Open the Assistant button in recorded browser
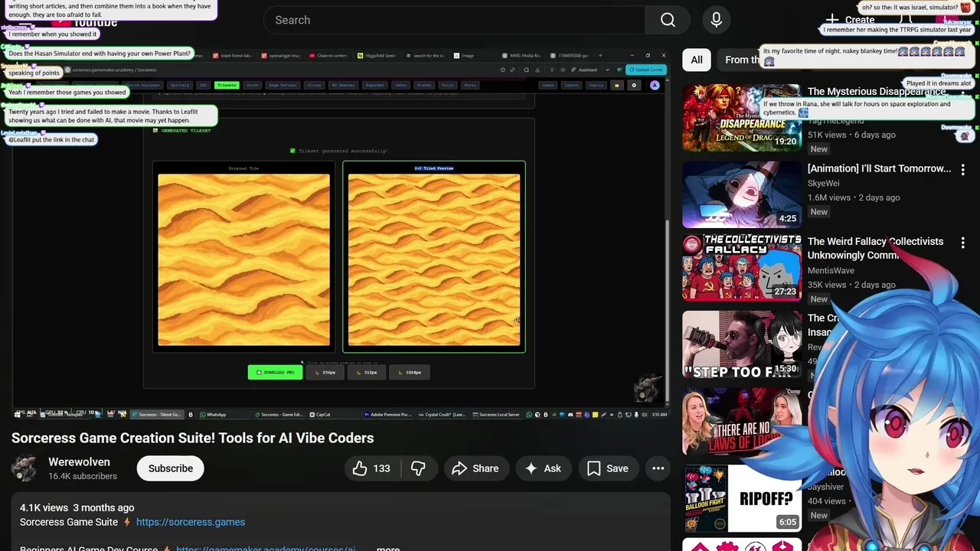Viewport: 980px width, 551px height. click(584, 70)
